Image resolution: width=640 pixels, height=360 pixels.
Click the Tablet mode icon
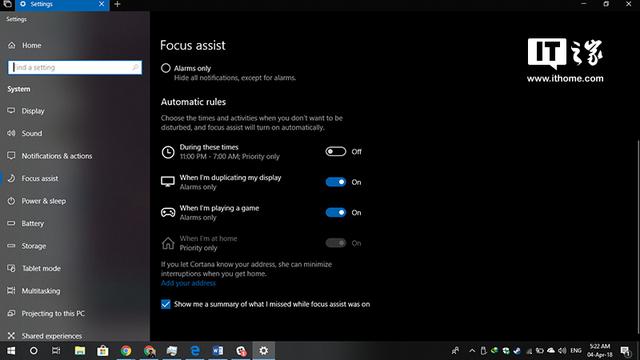(x=11, y=268)
